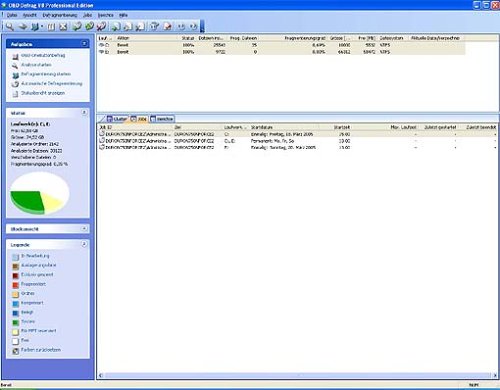Click the green legend color swatch
The width and height of the screenshot is (500, 390).
coord(15,322)
